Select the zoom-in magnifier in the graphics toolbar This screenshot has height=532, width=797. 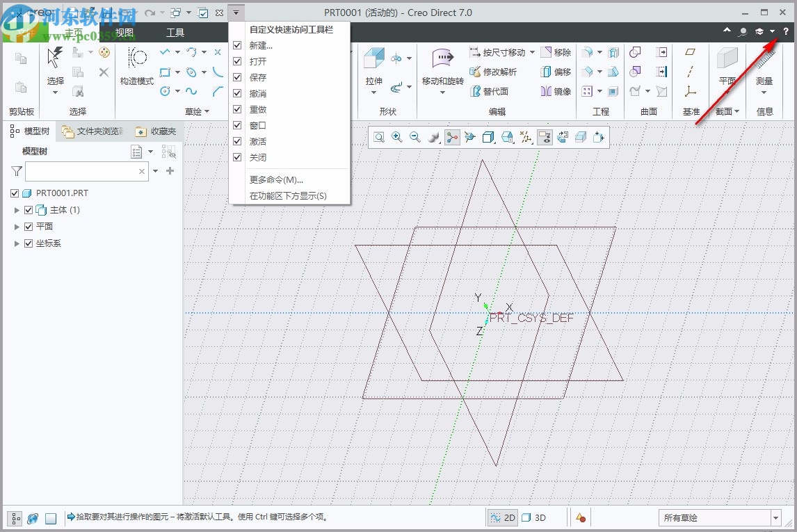396,137
